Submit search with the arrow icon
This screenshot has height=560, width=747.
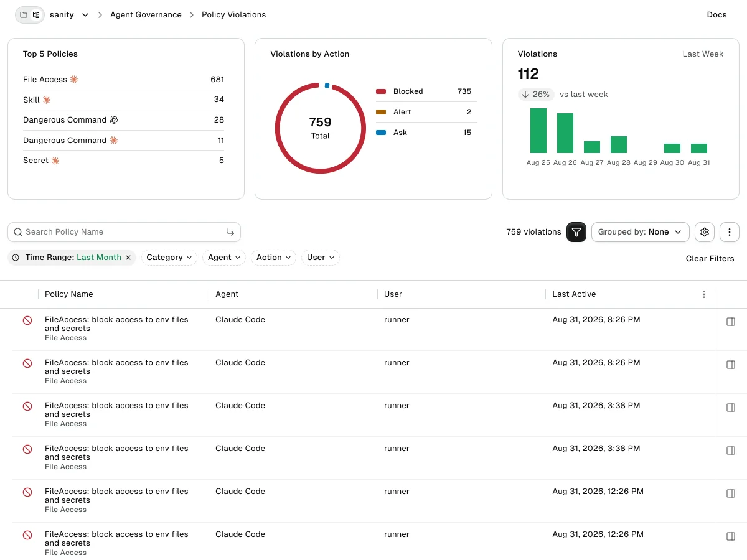[x=230, y=232]
